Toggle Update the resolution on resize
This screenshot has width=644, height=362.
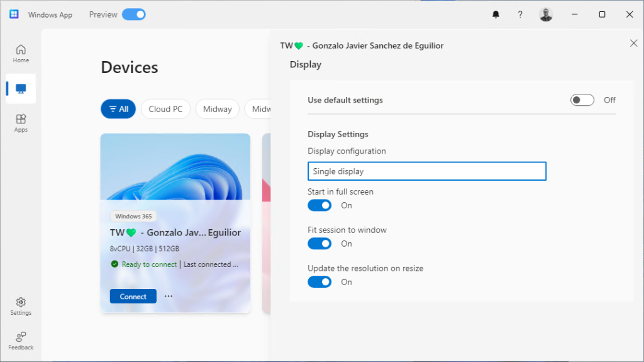[x=319, y=282]
